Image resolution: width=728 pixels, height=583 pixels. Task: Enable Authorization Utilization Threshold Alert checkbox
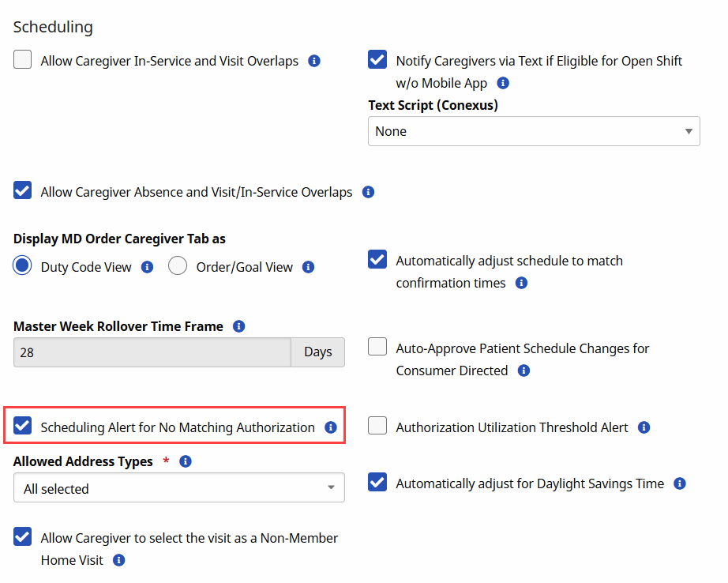coord(377,427)
